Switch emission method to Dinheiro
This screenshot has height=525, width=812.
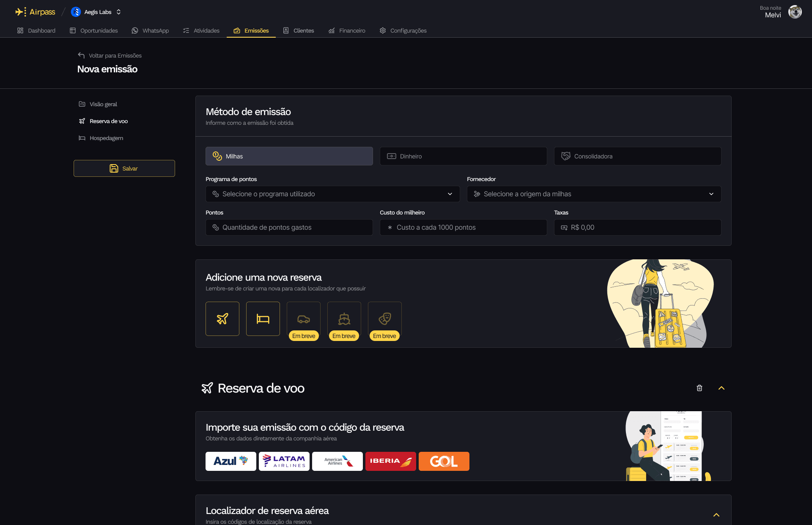pyautogui.click(x=463, y=156)
